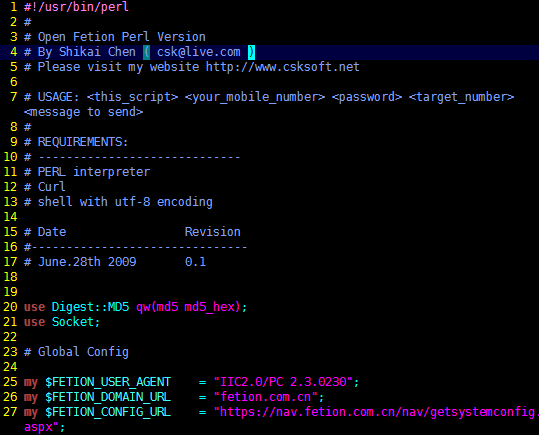Click the Digest::MD5 module name
The image size is (539, 435).
click(x=90, y=307)
